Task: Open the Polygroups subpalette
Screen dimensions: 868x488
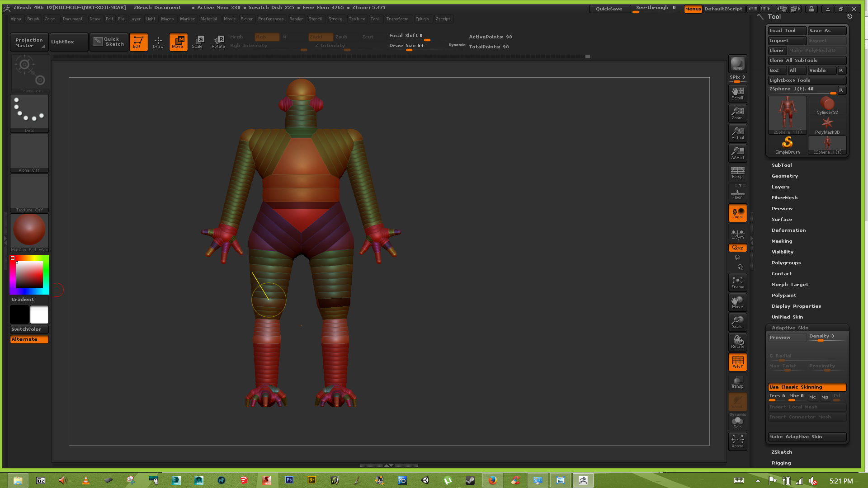Action: pyautogui.click(x=786, y=263)
